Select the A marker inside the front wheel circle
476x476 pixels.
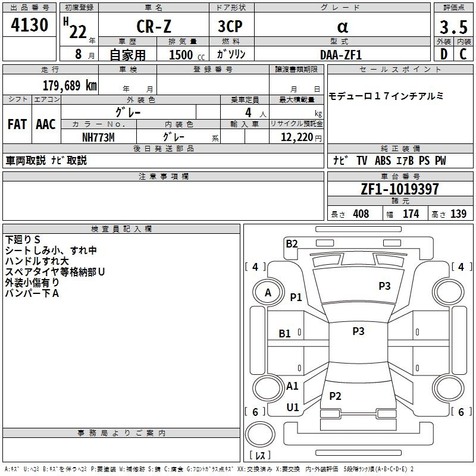268,292
